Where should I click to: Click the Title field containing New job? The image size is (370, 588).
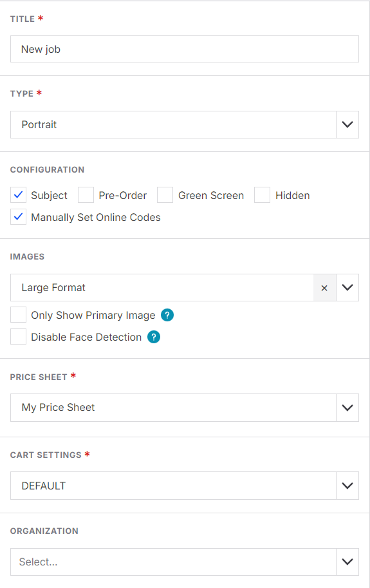click(185, 49)
